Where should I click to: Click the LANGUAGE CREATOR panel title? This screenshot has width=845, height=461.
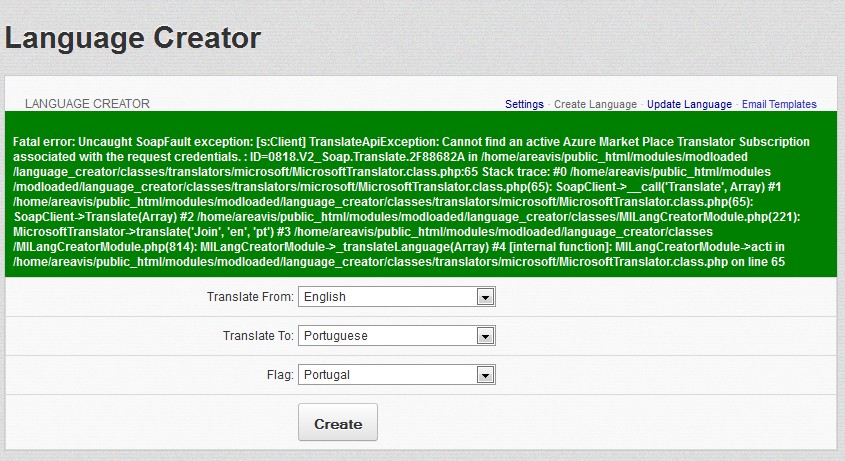point(87,103)
